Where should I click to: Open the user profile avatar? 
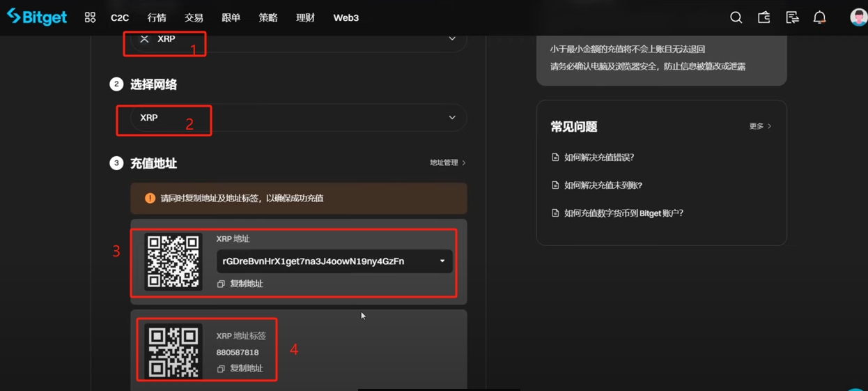pos(858,17)
